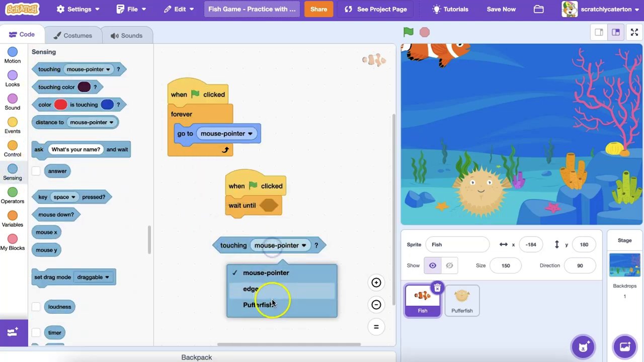644x362 pixels.
Task: Pick the red swatch in color-touching block
Action: (x=60, y=105)
